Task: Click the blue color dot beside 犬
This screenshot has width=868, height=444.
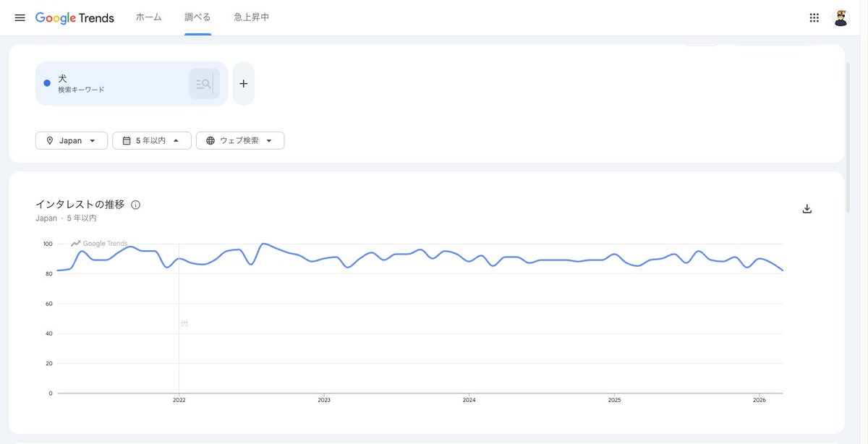Action: coord(47,83)
